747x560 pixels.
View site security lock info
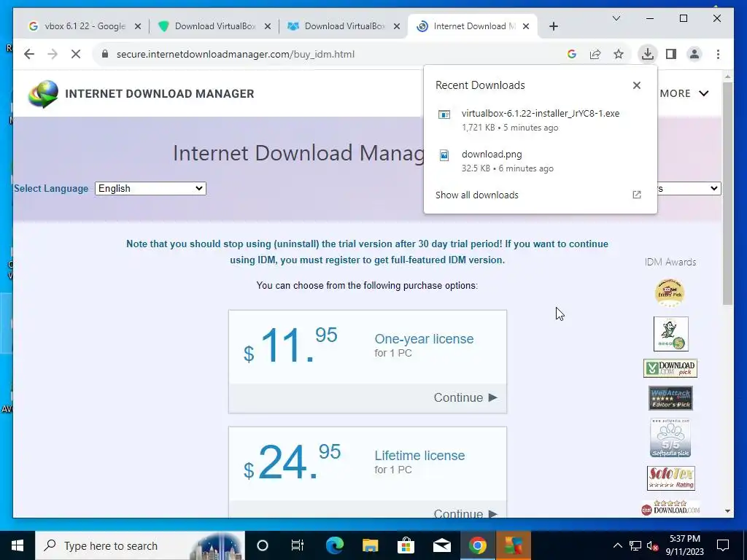[105, 54]
